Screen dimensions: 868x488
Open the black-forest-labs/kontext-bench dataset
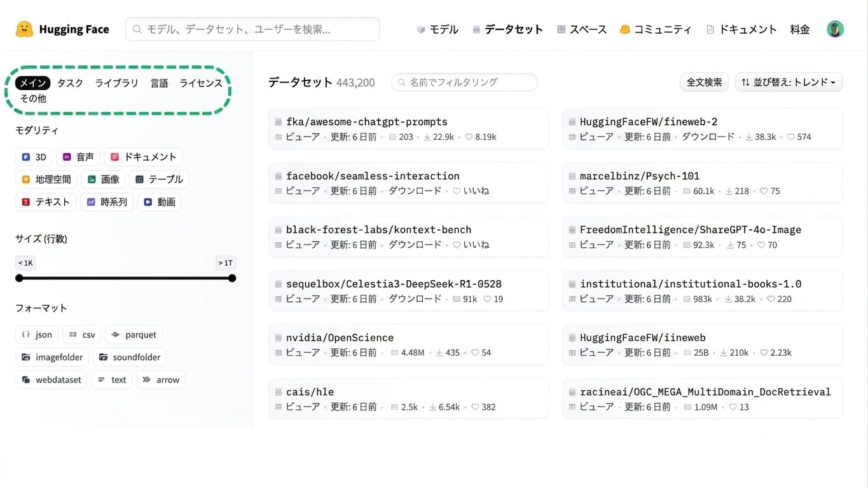tap(409, 237)
